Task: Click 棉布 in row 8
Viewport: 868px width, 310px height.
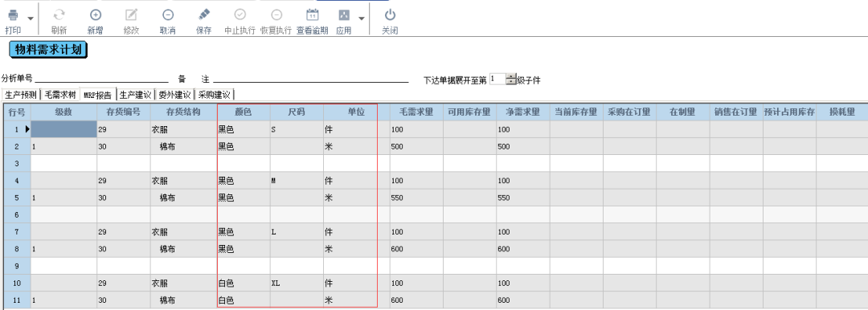Action: [183, 249]
